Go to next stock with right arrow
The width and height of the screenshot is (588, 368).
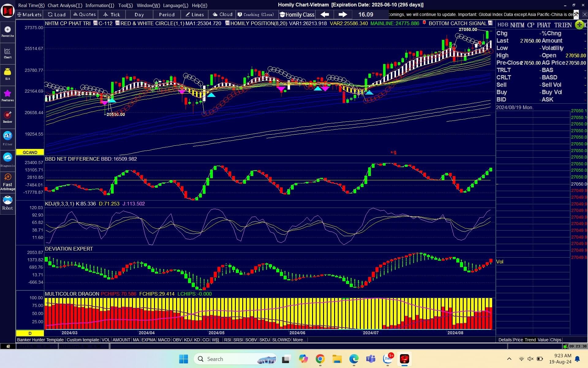coord(343,14)
